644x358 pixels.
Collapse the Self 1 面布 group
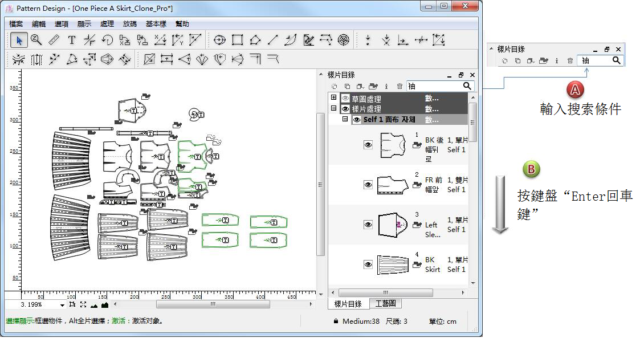tap(345, 119)
